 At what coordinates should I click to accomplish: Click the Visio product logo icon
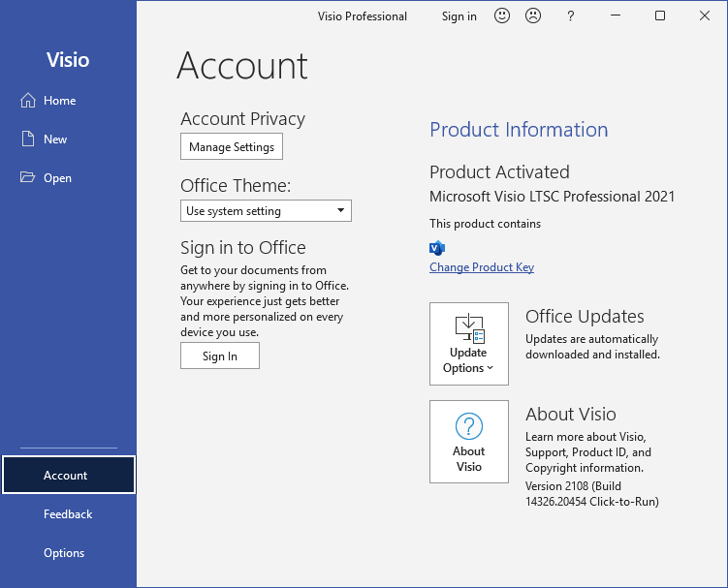[437, 248]
